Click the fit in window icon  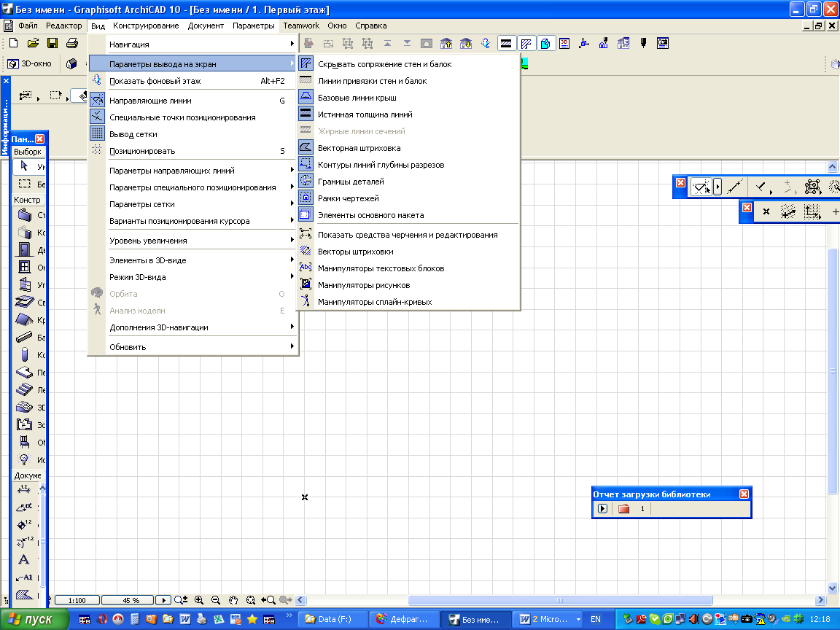pyautogui.click(x=251, y=600)
